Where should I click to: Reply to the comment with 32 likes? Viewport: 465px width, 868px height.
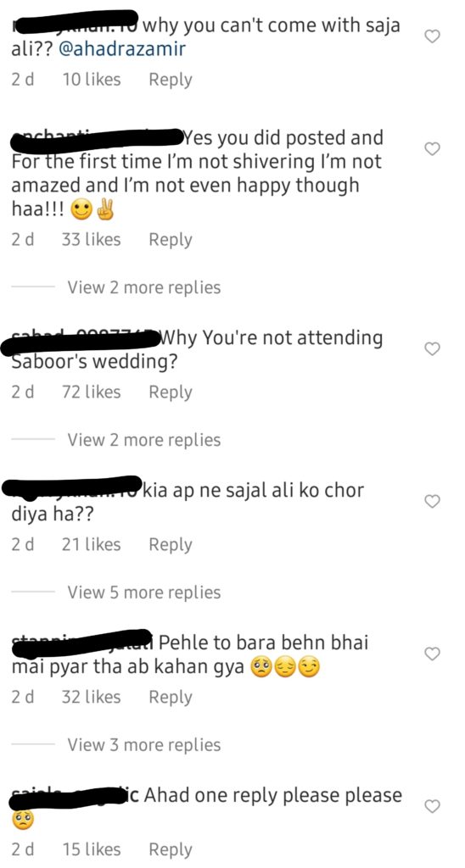tap(171, 698)
